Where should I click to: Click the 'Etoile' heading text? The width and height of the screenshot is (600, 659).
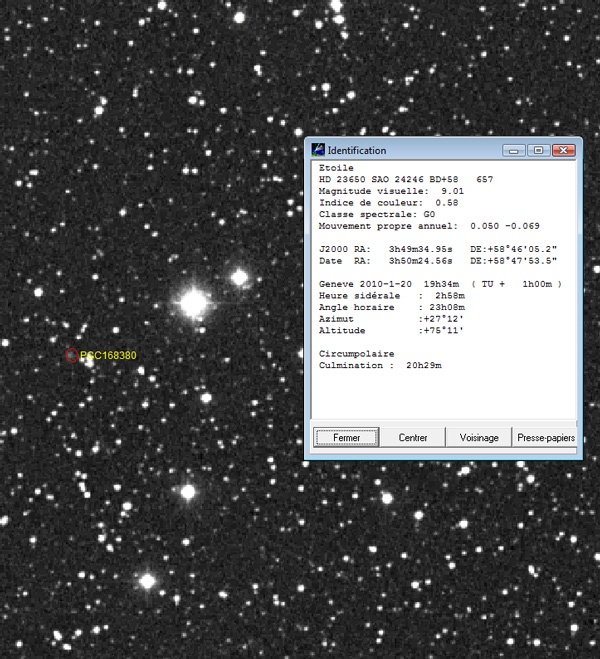pyautogui.click(x=336, y=168)
